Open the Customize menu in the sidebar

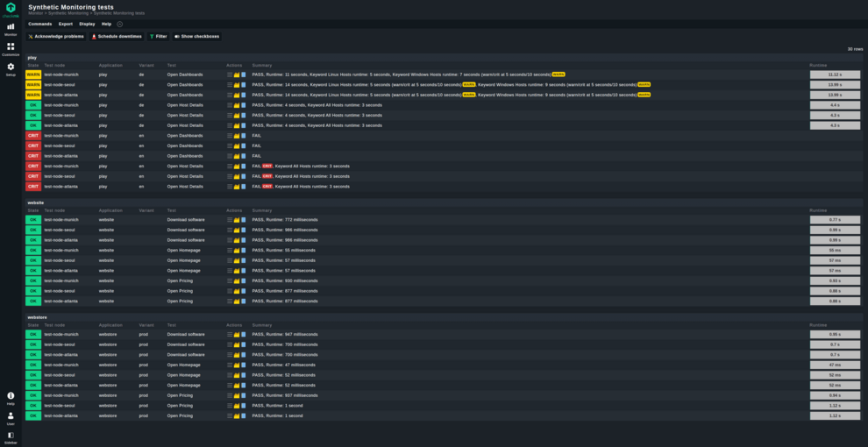[x=11, y=48]
